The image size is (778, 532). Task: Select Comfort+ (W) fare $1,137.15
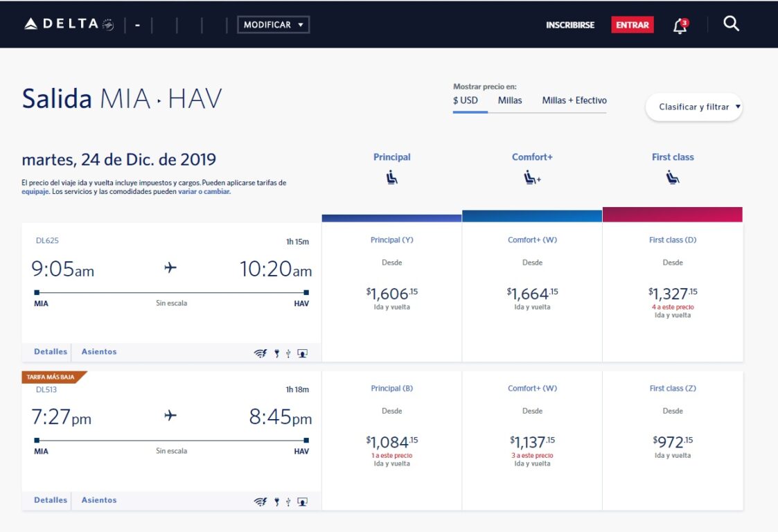tap(532, 441)
